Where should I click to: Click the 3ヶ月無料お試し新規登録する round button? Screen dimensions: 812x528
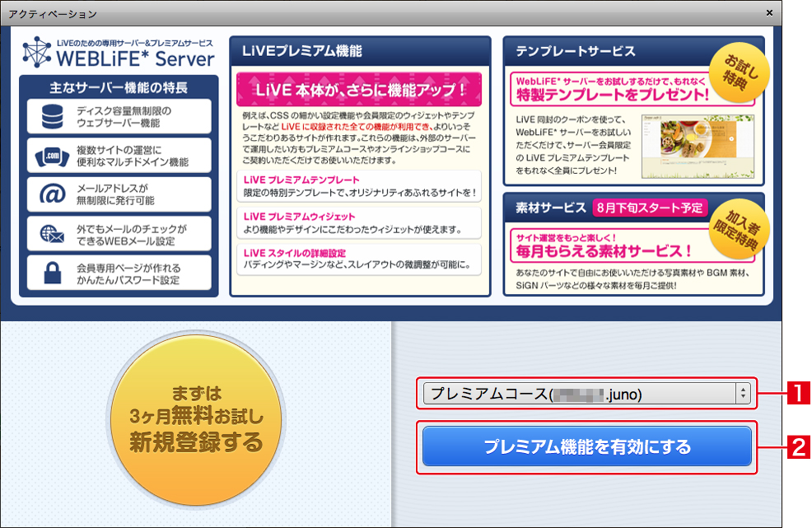(x=196, y=418)
